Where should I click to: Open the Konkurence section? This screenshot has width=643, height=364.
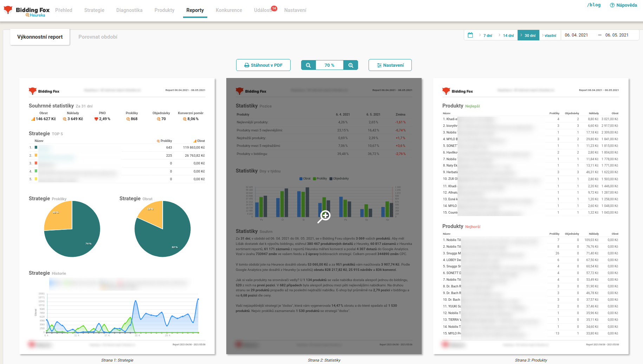coord(229,10)
